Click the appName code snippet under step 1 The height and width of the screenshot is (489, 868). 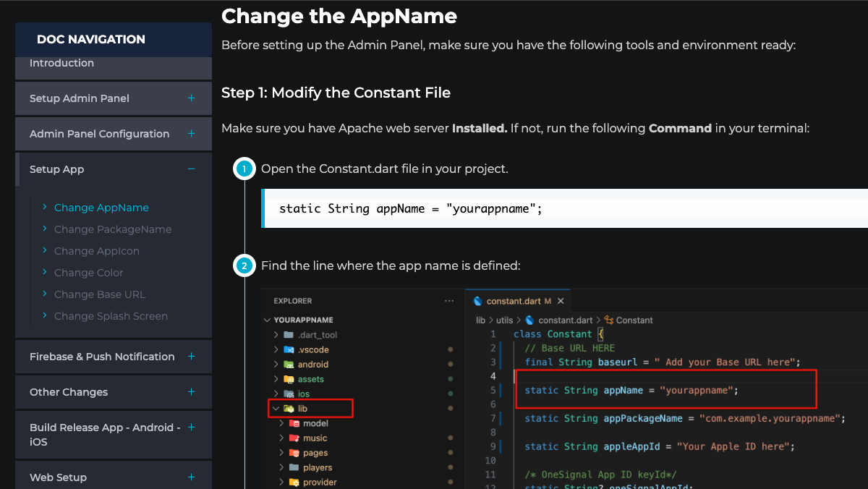point(565,208)
